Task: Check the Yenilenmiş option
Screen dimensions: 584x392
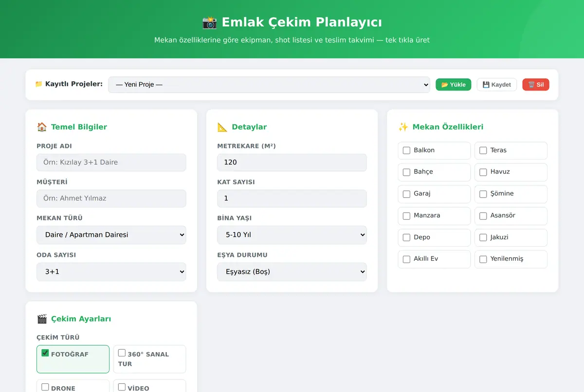Action: pos(483,259)
